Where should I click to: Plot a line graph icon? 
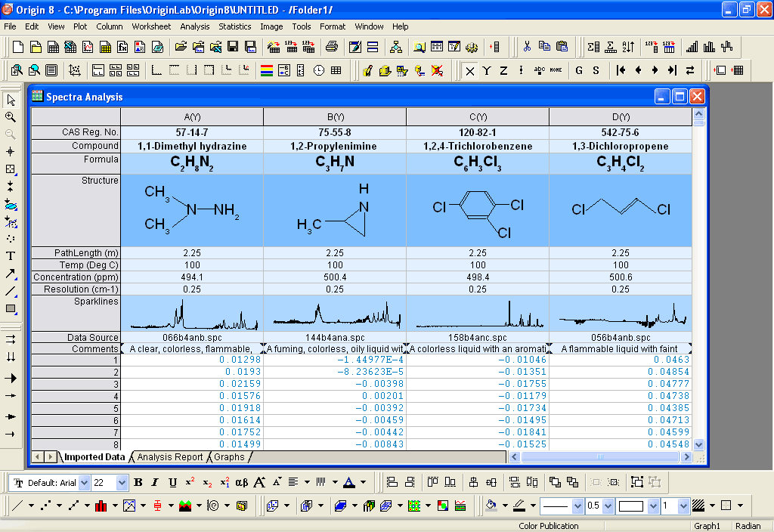(x=17, y=506)
